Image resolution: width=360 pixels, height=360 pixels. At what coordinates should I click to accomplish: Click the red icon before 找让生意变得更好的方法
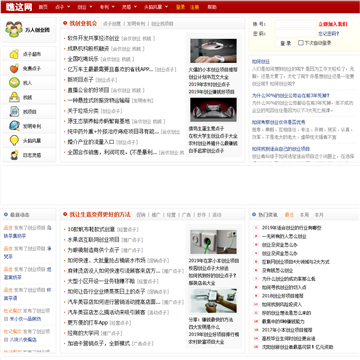pyautogui.click(x=65, y=214)
